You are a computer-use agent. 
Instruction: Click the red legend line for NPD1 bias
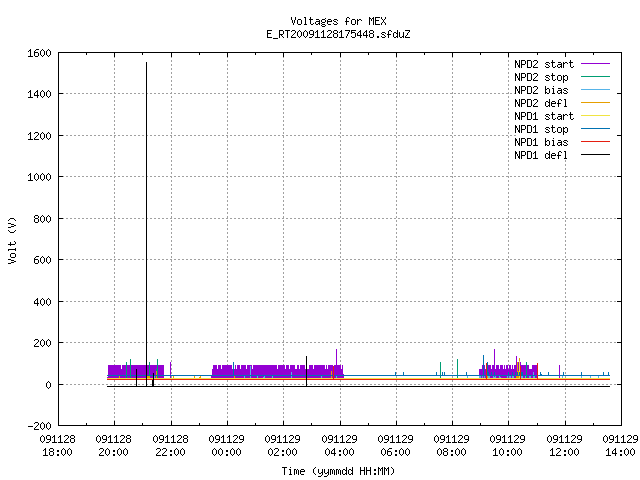(596, 142)
